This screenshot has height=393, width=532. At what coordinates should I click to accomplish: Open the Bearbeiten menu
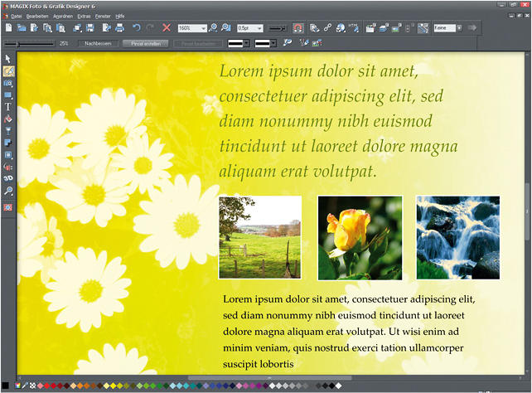click(x=37, y=17)
